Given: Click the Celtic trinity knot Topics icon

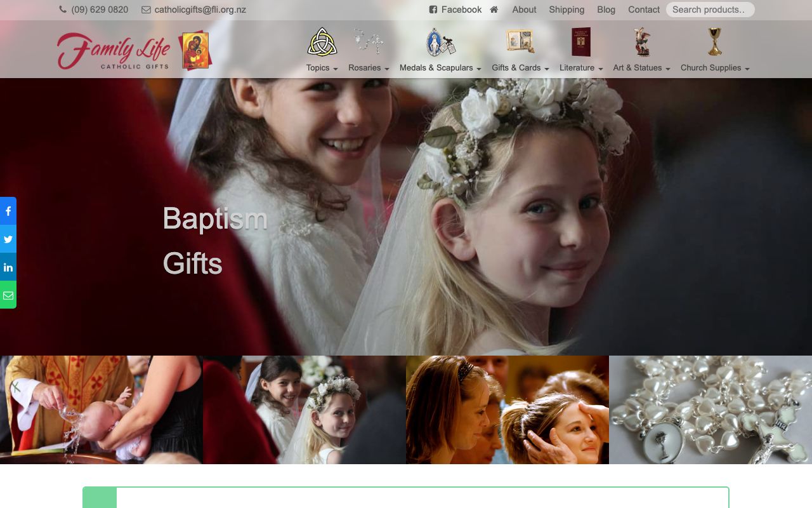Looking at the screenshot, I should (322, 42).
